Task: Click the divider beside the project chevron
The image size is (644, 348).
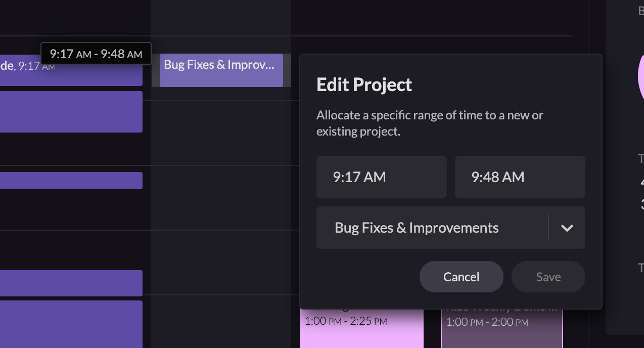Action: click(548, 228)
